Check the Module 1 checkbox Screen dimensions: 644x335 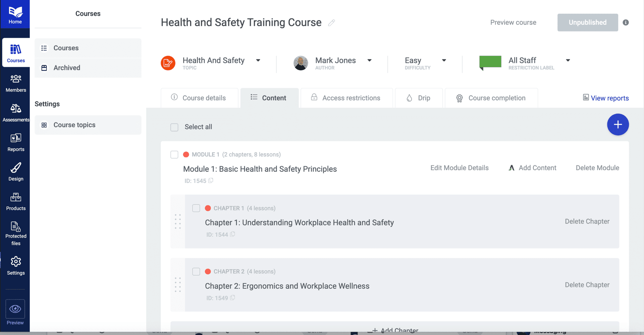pos(174,154)
